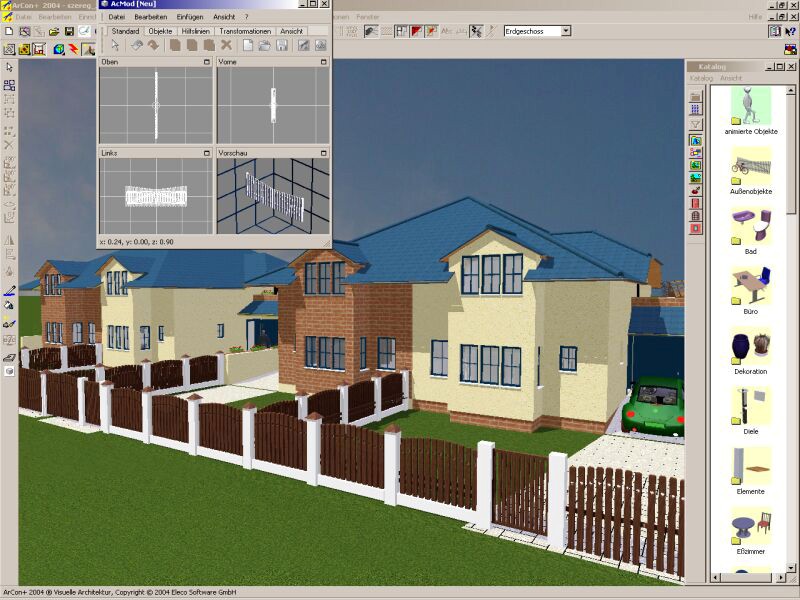Click the funnel filter icon in Katalog sidebar
Screen dimensions: 800x600
click(696, 124)
